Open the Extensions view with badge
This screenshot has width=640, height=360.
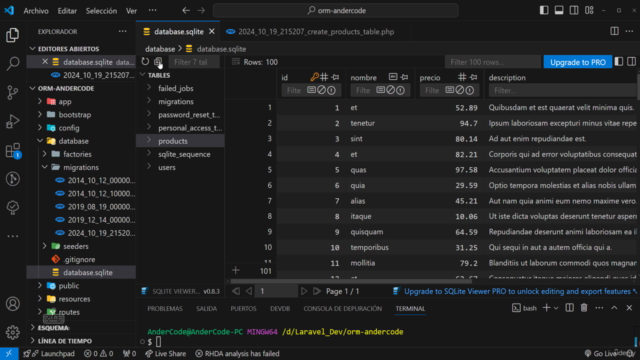[13, 150]
